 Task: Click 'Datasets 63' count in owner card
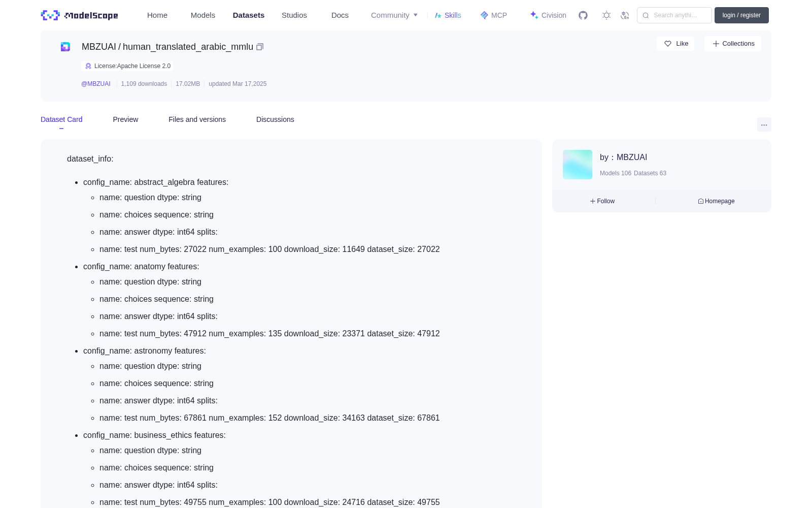coord(650,173)
